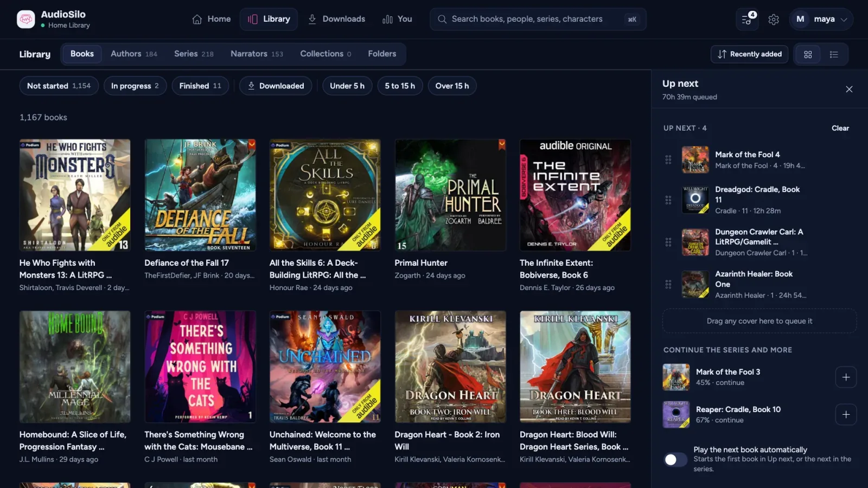Grab drag handle for Mark of the Fool 4

pos(668,159)
